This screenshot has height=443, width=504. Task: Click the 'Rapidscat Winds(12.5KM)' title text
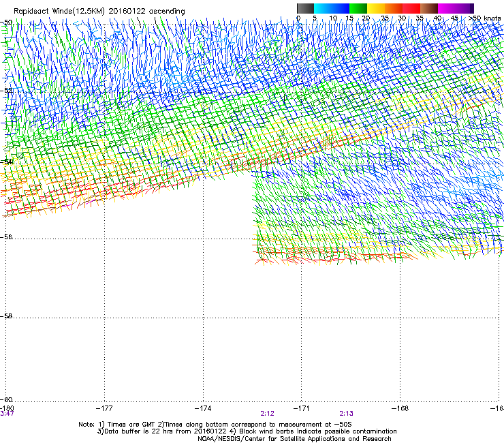[59, 12]
